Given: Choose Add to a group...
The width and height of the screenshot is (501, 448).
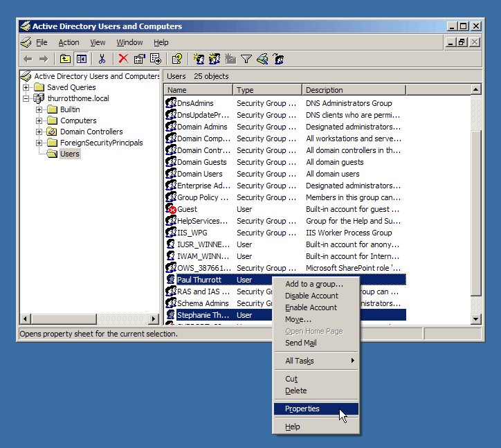Looking at the screenshot, I should (x=316, y=284).
